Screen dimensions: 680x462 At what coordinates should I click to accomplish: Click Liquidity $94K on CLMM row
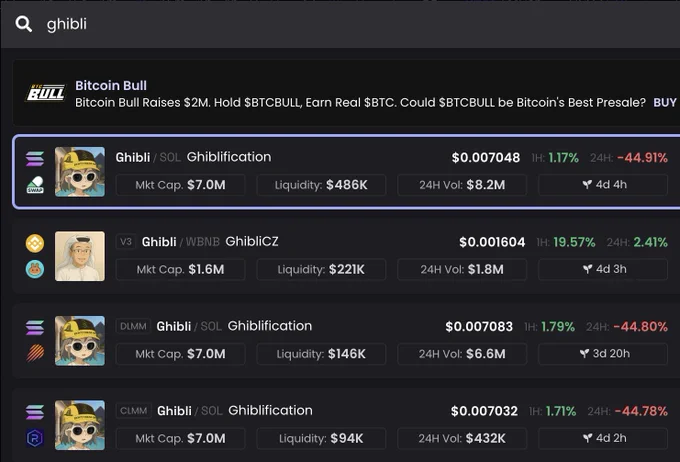pos(321,439)
